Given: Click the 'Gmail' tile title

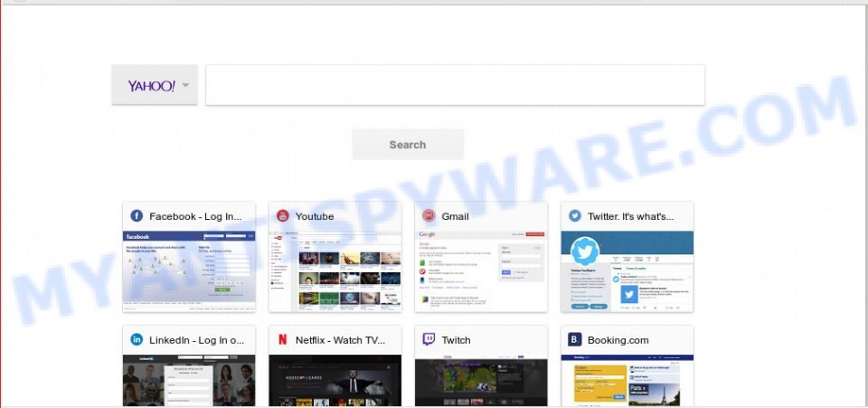Looking at the screenshot, I should point(455,216).
